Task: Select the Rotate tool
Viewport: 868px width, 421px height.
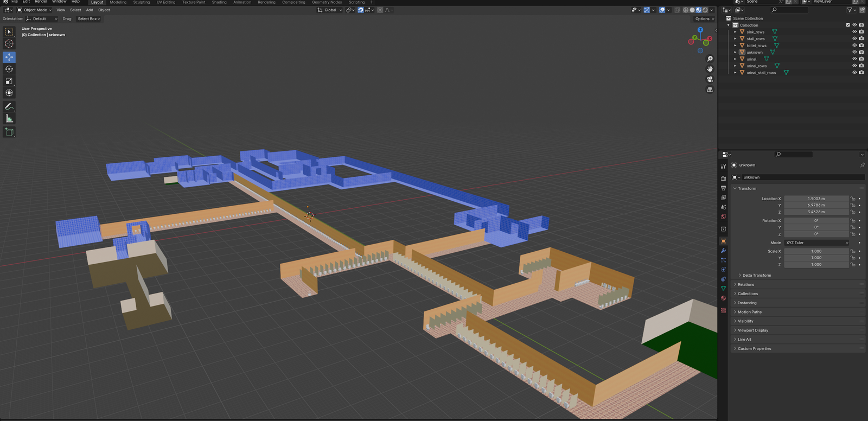Action: click(9, 69)
